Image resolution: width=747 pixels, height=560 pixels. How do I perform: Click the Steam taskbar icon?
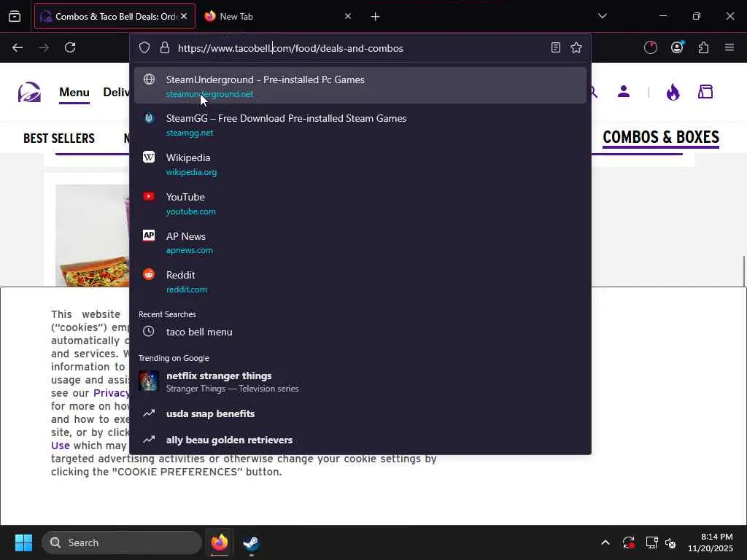coord(251,542)
